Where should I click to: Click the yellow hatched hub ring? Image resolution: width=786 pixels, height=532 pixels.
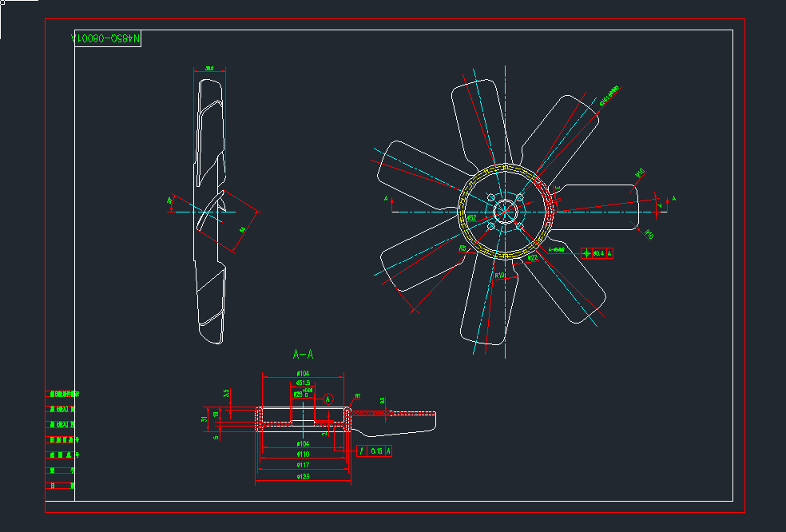505,169
